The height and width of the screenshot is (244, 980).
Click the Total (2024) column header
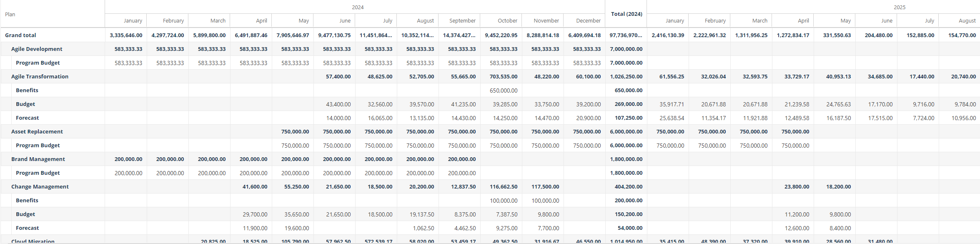coord(627,14)
